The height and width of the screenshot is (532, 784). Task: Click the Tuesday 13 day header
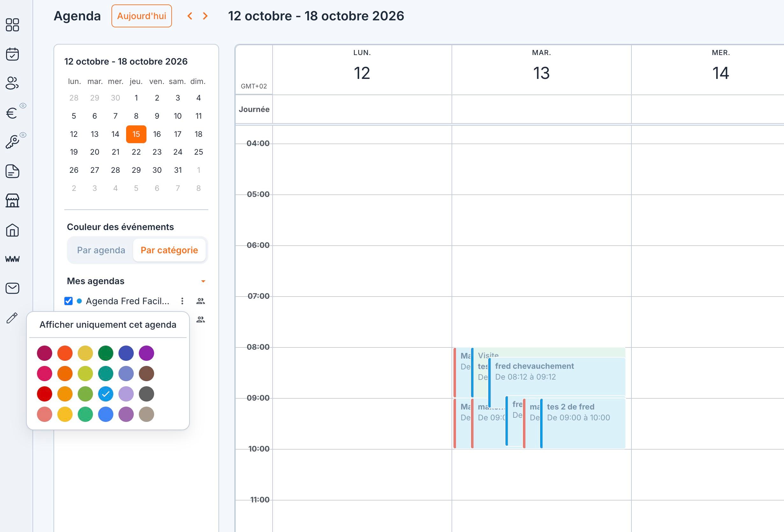pyautogui.click(x=541, y=69)
